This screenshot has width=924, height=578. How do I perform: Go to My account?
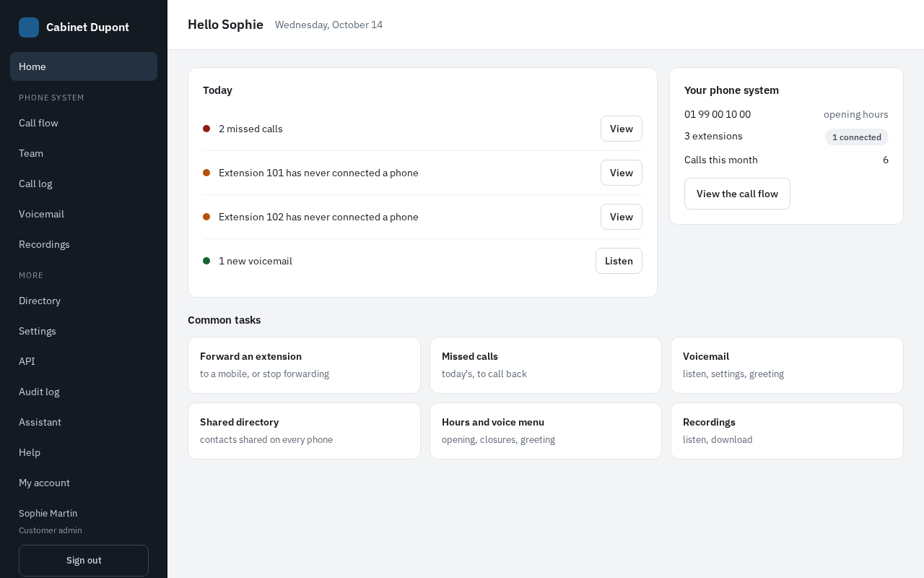tap(84, 483)
